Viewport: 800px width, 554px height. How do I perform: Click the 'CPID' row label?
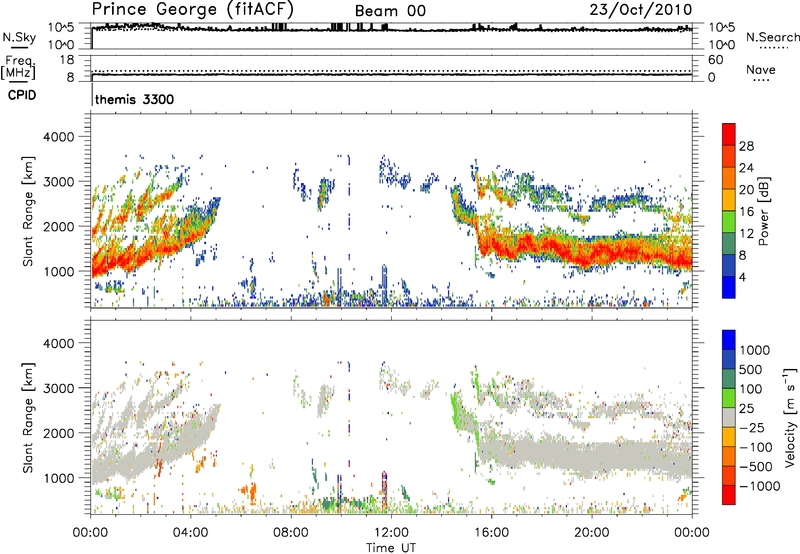pyautogui.click(x=22, y=95)
